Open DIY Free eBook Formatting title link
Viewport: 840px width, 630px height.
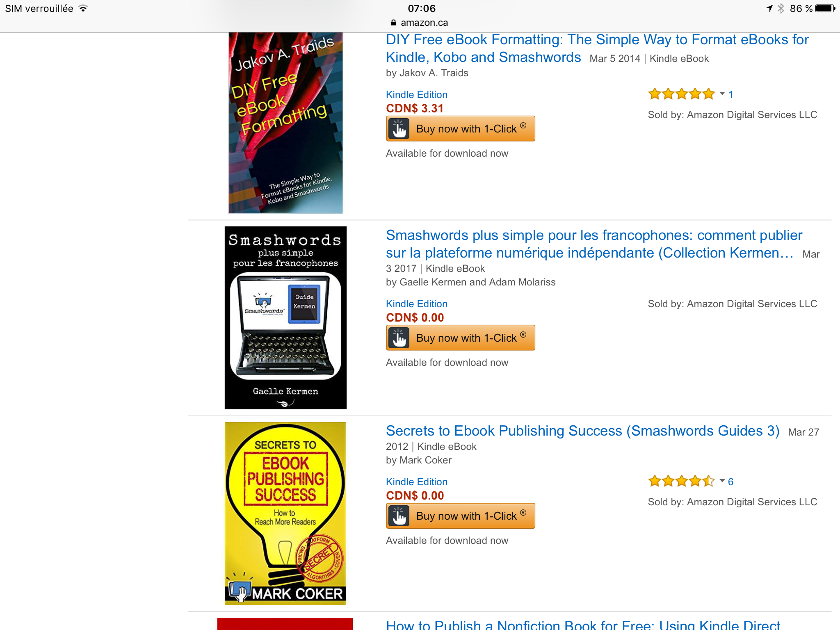tap(597, 48)
